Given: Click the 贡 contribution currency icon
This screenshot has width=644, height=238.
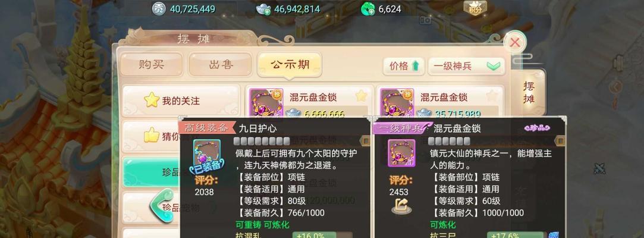Looking at the screenshot, I should (x=159, y=9).
